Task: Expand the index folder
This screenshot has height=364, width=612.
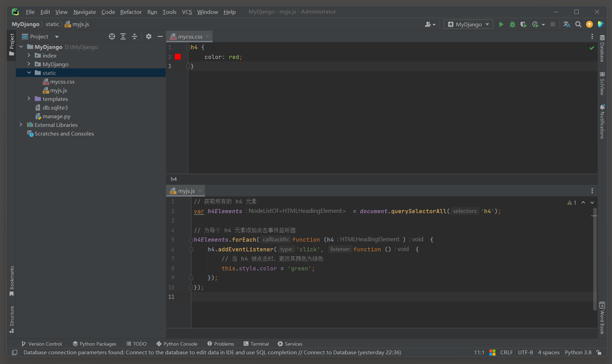Action: [x=29, y=55]
